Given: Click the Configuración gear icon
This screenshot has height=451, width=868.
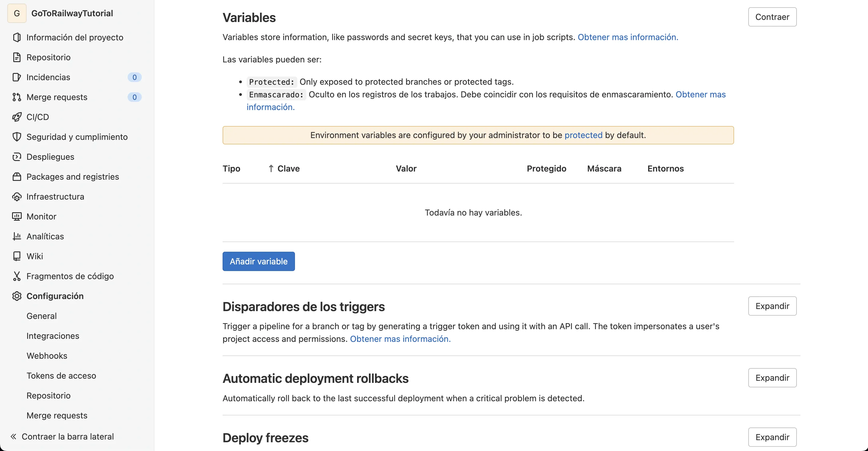Looking at the screenshot, I should pyautogui.click(x=17, y=296).
